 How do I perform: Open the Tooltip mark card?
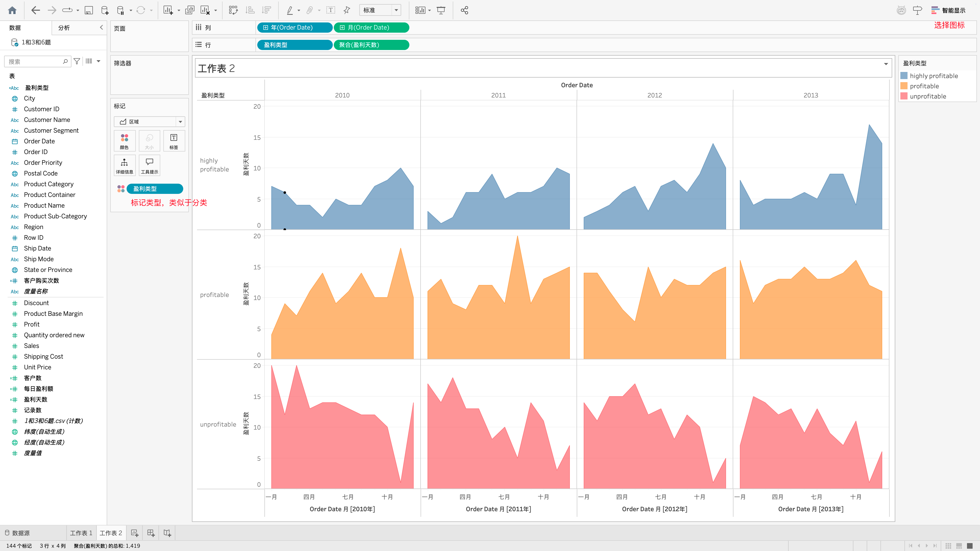point(150,166)
